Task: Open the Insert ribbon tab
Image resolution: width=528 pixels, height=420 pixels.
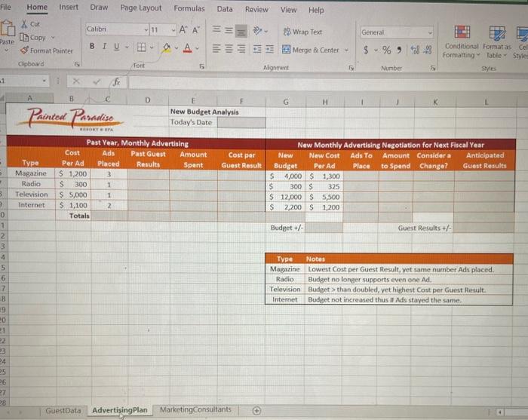Action: [x=69, y=7]
